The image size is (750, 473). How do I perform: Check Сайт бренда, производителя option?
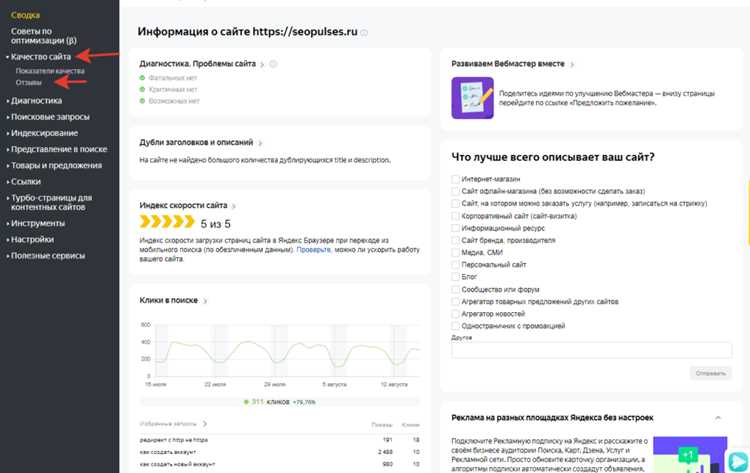pos(455,241)
